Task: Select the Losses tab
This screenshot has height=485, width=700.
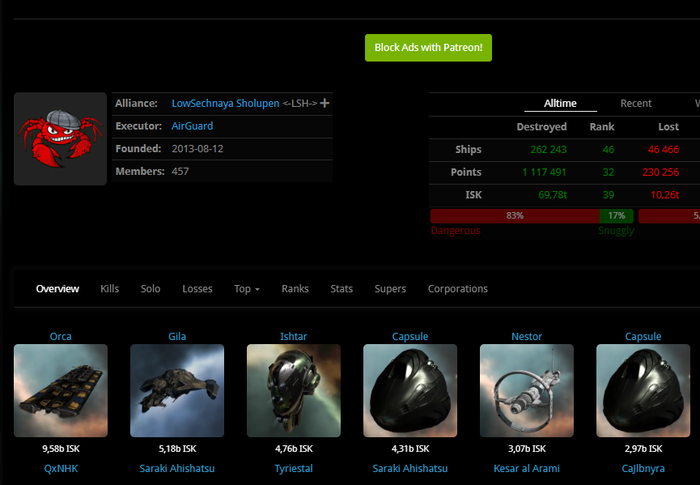Action: [x=197, y=289]
